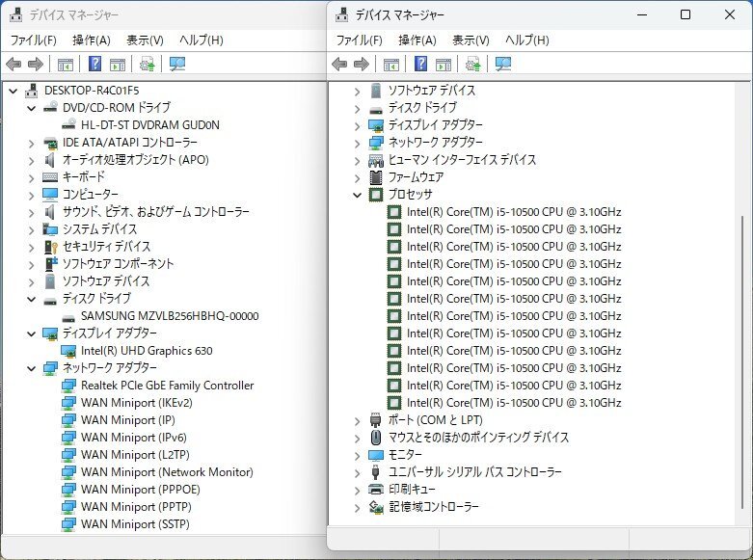Select WAN Miniport (L2TP) entry
Image resolution: width=753 pixels, height=560 pixels.
(x=135, y=455)
